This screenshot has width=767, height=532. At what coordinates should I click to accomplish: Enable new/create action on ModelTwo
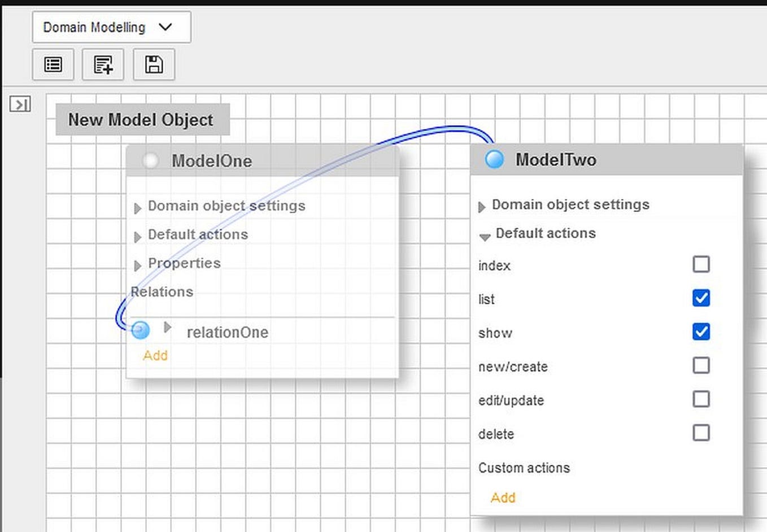pyautogui.click(x=701, y=365)
